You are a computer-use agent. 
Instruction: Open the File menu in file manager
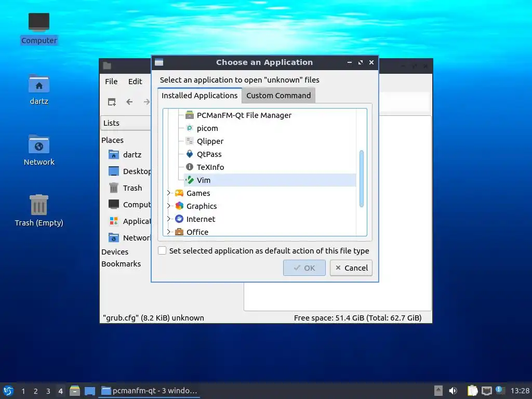[111, 82]
